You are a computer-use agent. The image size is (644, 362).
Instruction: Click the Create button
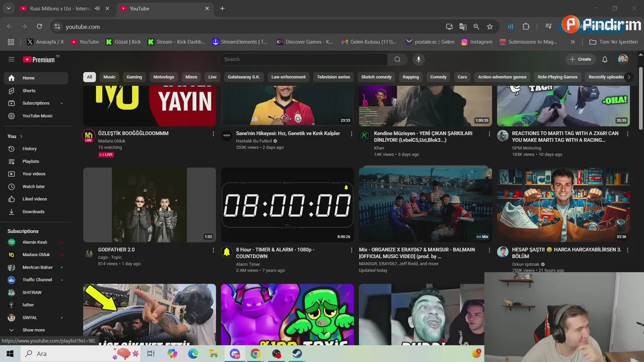coord(581,59)
